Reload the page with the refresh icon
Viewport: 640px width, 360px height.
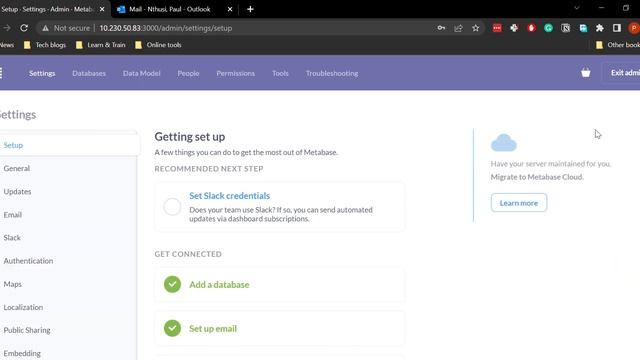(24, 28)
